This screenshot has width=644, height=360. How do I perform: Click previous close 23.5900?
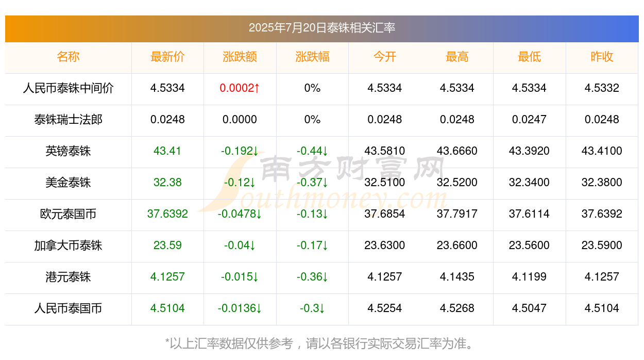[602, 246]
